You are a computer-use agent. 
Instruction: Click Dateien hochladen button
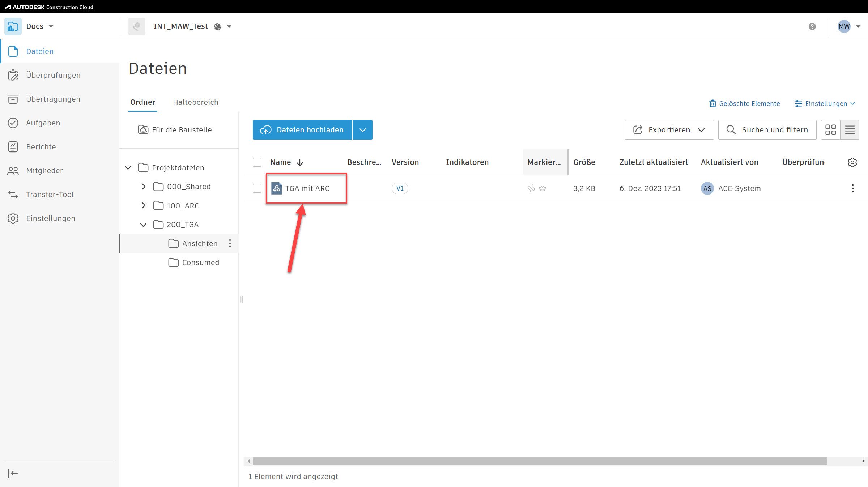302,130
